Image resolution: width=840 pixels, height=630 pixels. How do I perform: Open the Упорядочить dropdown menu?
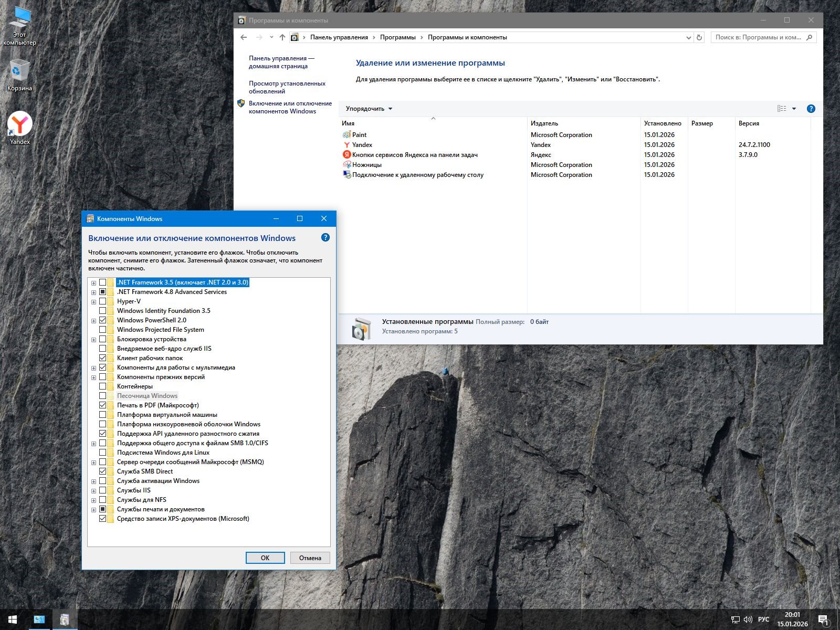[369, 109]
